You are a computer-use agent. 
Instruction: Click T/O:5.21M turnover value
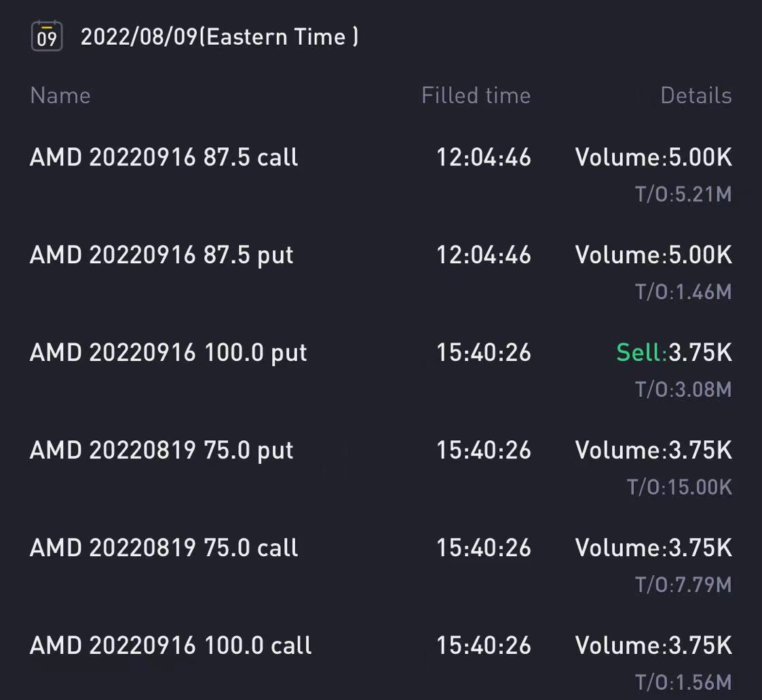683,194
